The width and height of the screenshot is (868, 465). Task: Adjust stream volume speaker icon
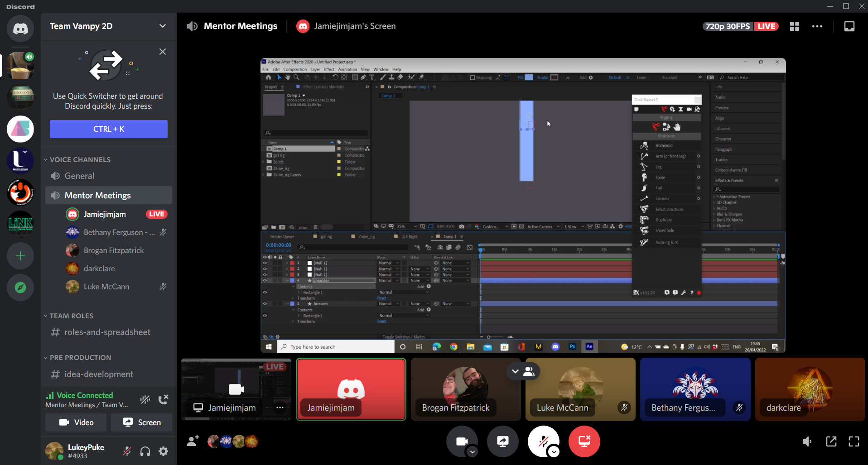click(807, 441)
